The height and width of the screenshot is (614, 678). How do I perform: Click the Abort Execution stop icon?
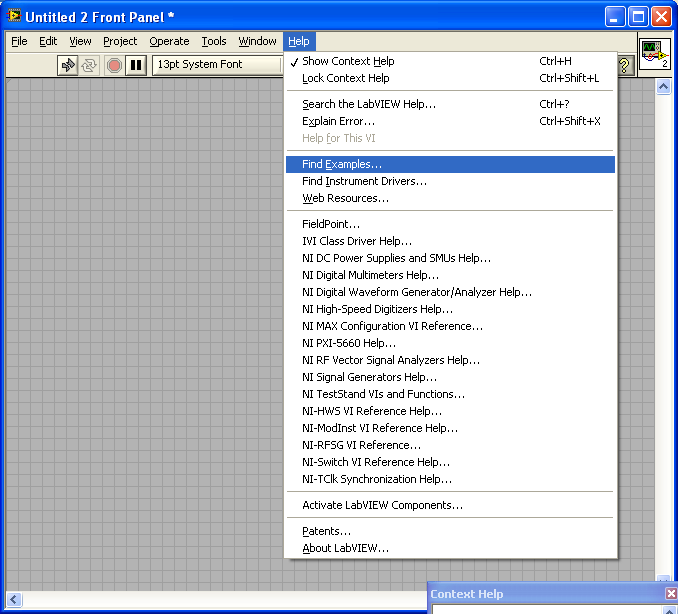point(114,65)
